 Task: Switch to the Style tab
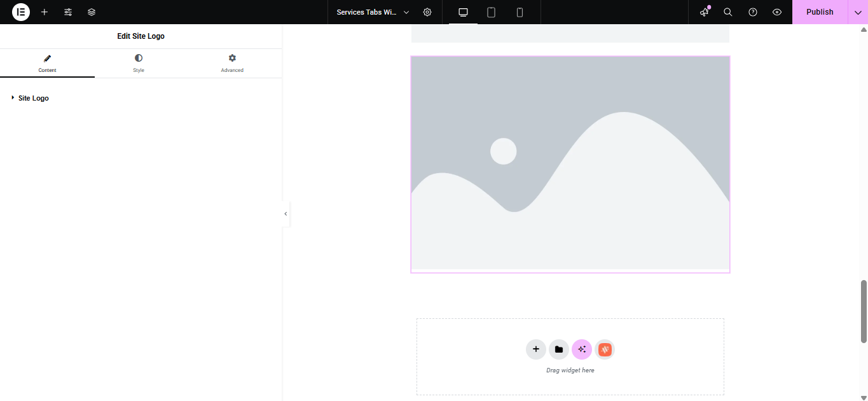(x=139, y=64)
